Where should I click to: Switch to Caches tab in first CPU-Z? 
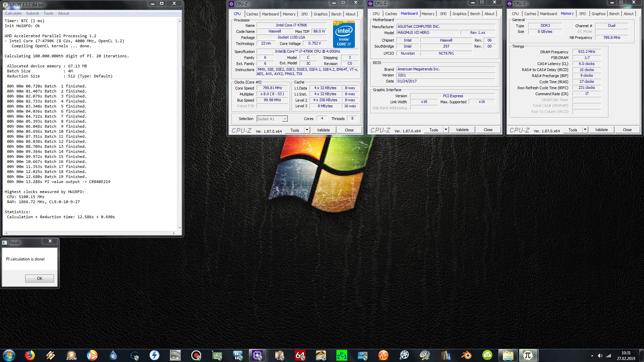[x=252, y=14]
